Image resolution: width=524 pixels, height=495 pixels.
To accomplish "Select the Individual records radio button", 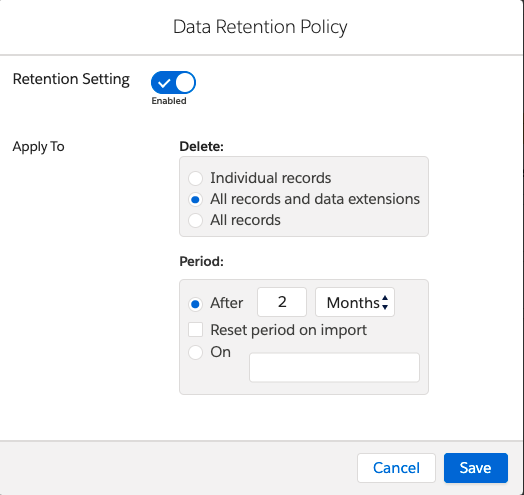I will coord(195,178).
